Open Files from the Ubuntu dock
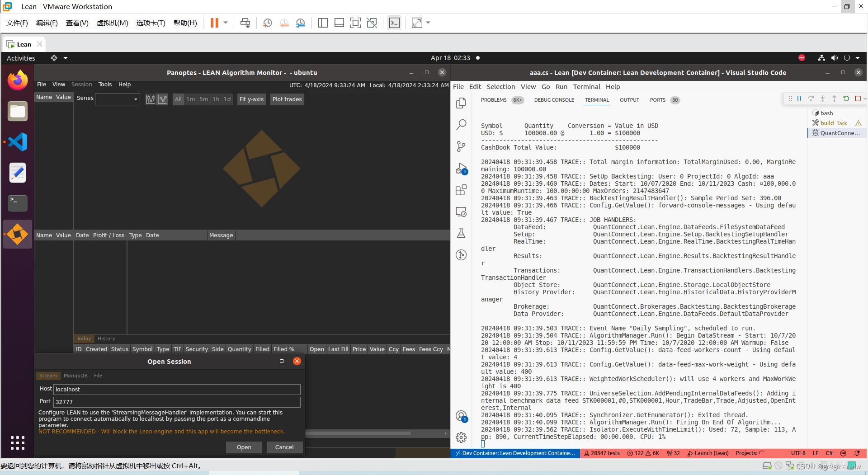The width and height of the screenshot is (868, 475). point(18,111)
